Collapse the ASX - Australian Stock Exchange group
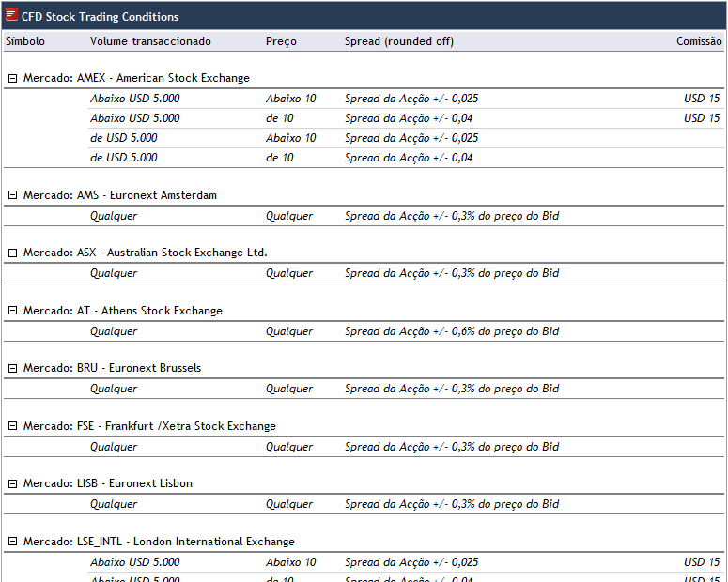This screenshot has height=582, width=728. coord(13,253)
